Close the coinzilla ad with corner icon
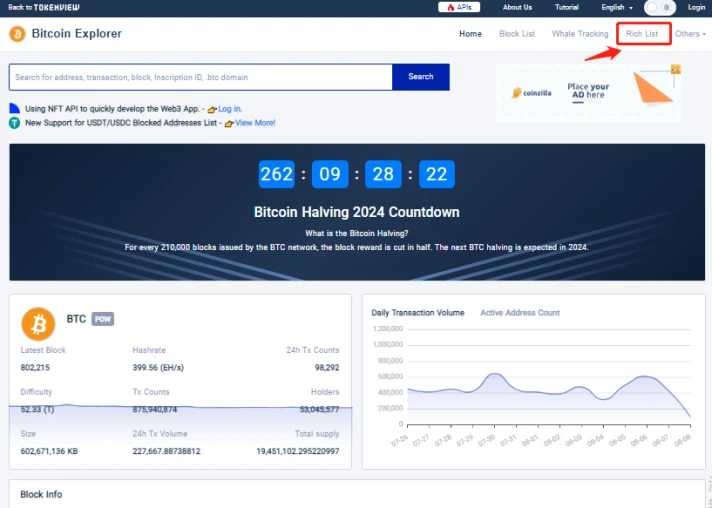 tap(676, 69)
